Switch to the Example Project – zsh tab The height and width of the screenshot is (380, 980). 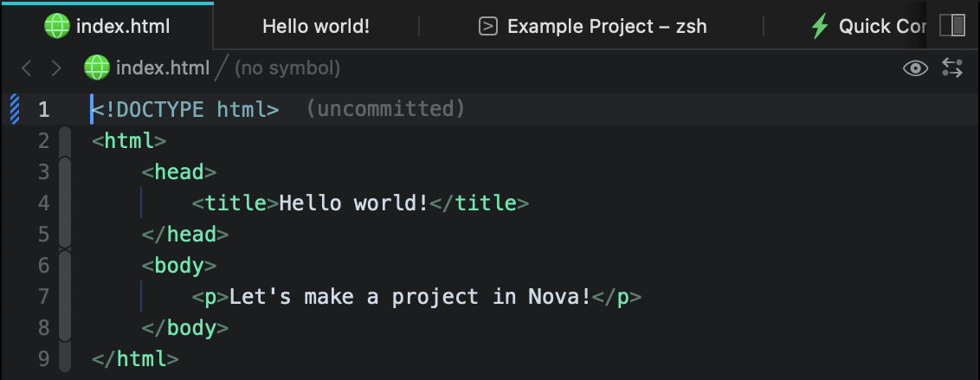point(606,26)
